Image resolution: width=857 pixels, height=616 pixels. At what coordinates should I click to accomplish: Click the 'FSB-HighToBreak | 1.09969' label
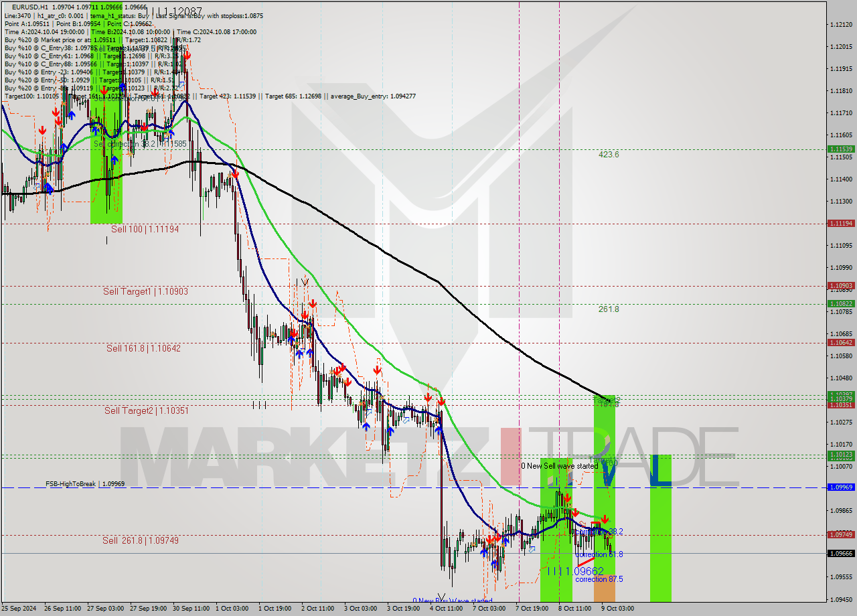[85, 483]
